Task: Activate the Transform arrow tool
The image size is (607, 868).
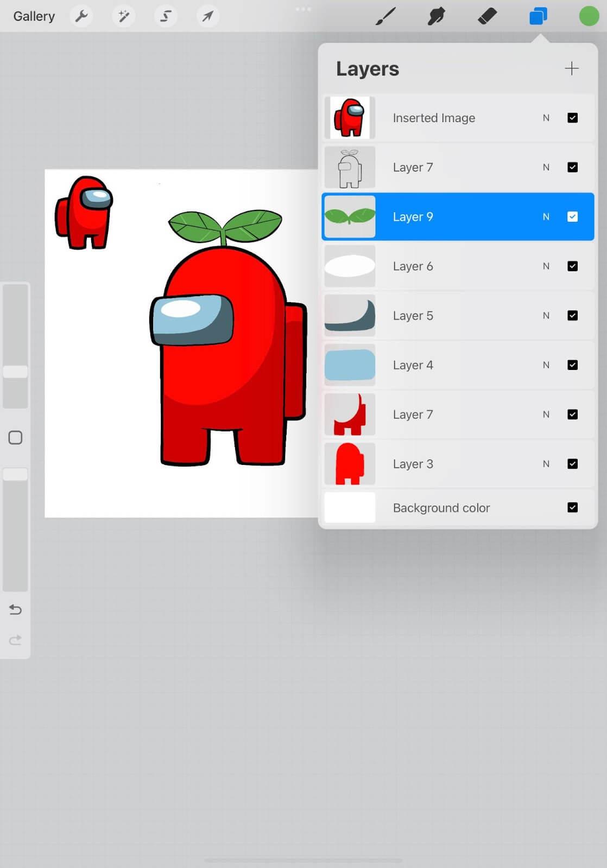Action: click(207, 16)
